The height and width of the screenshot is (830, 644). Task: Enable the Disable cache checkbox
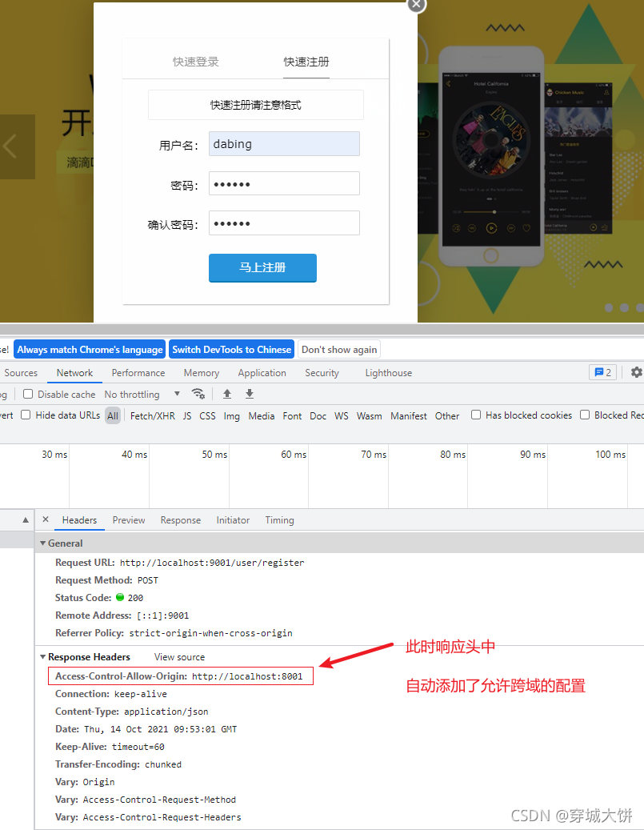pos(27,394)
